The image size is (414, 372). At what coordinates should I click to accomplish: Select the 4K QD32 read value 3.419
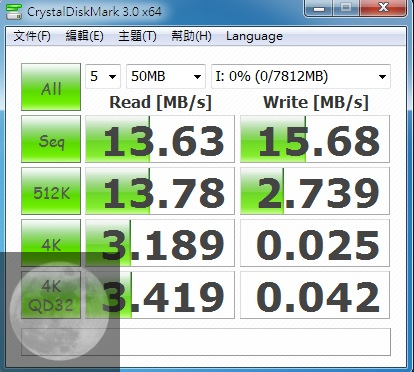pos(160,295)
